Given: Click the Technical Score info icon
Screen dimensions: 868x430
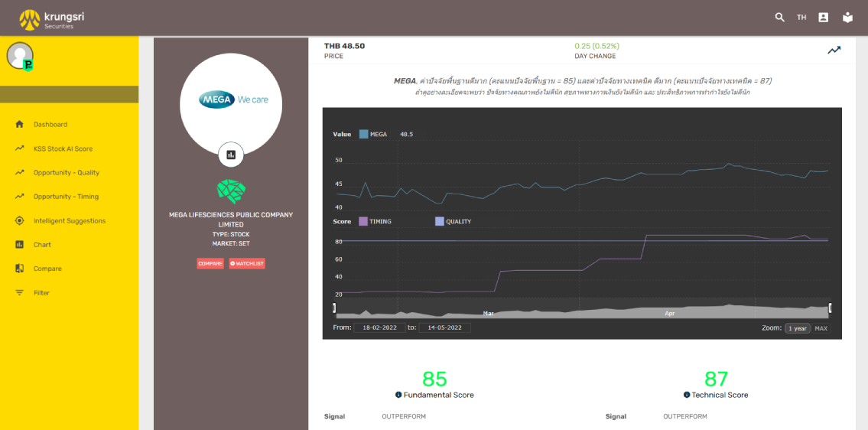Looking at the screenshot, I should (x=687, y=395).
